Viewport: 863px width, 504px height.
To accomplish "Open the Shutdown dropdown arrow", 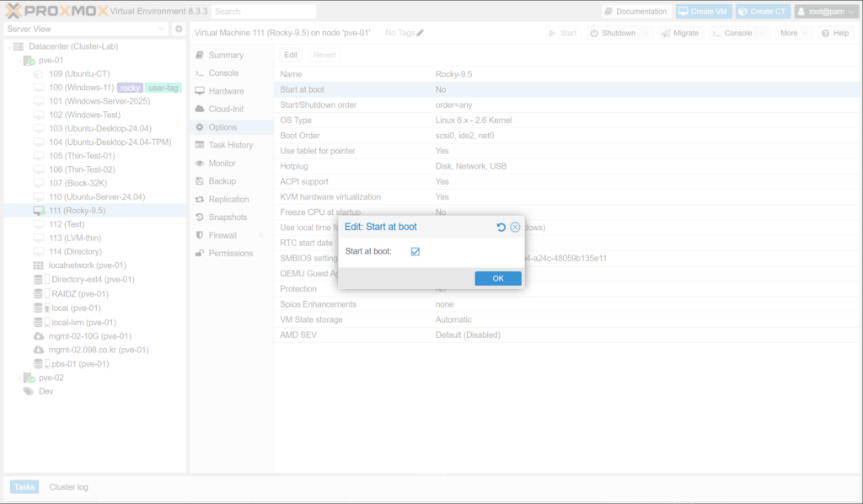I will pos(646,33).
